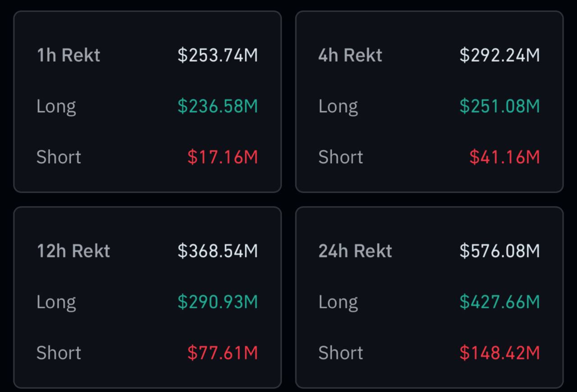Click the 24h Long value $427.66M
577x392 pixels.
499,302
